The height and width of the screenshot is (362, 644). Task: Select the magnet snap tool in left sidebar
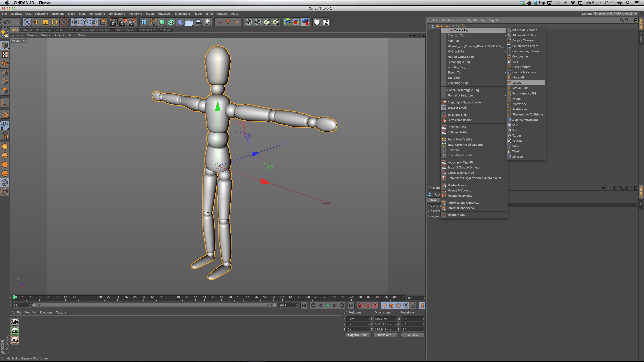(x=5, y=114)
